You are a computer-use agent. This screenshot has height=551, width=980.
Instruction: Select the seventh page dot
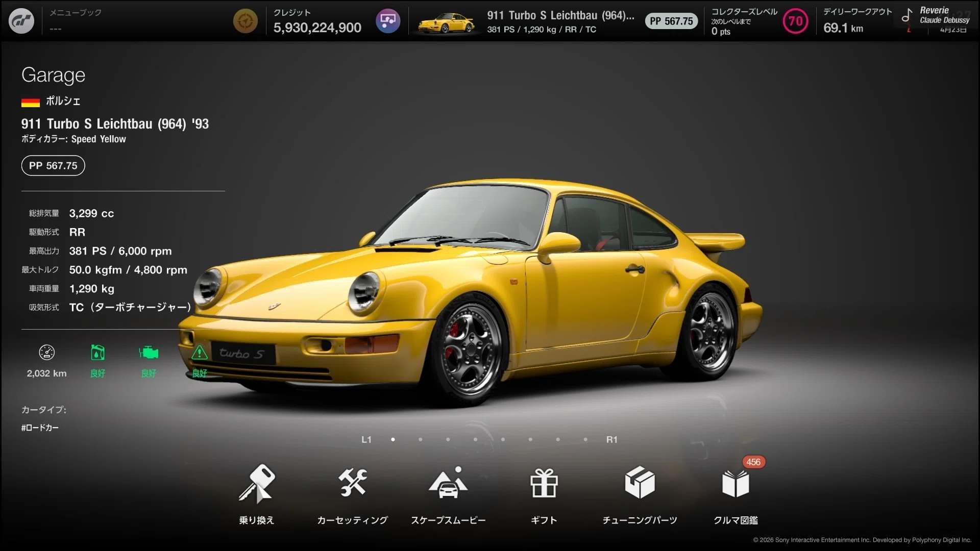558,439
